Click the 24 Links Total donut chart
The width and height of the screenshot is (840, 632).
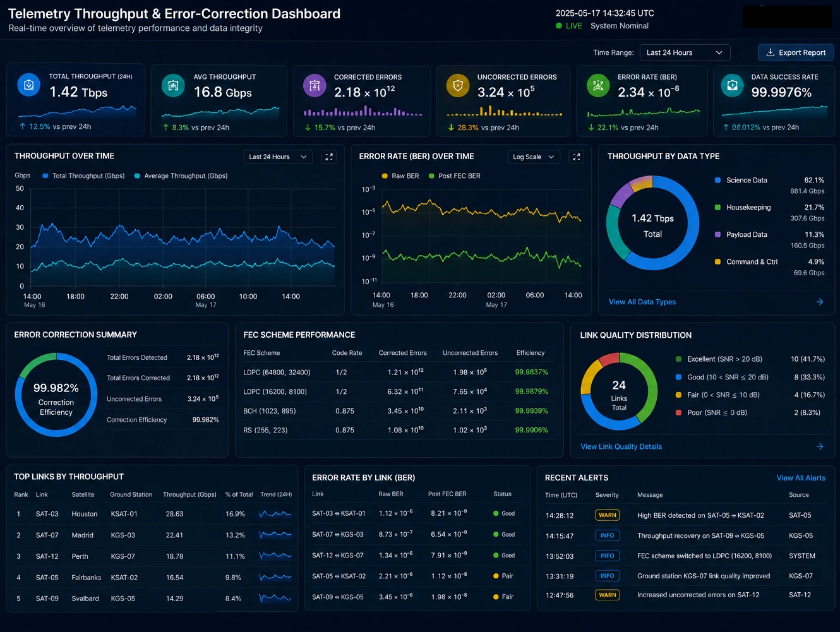[619, 391]
